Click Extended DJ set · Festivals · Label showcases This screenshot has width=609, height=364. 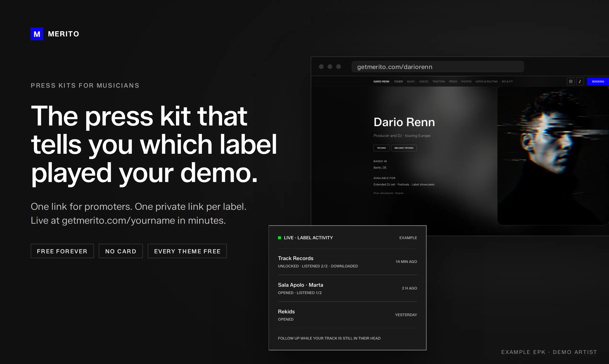pos(404,184)
